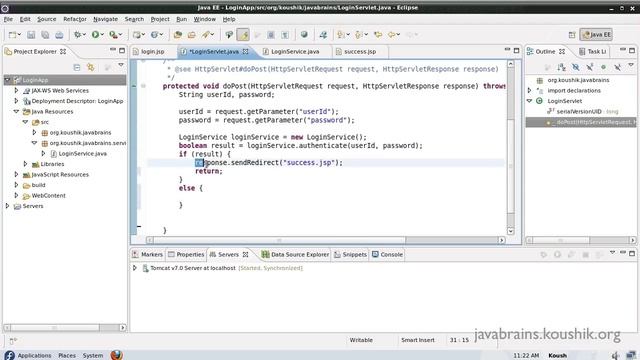Viewport: 640px width, 360px height.
Task: Expand the WebContent folder node
Action: [16, 196]
